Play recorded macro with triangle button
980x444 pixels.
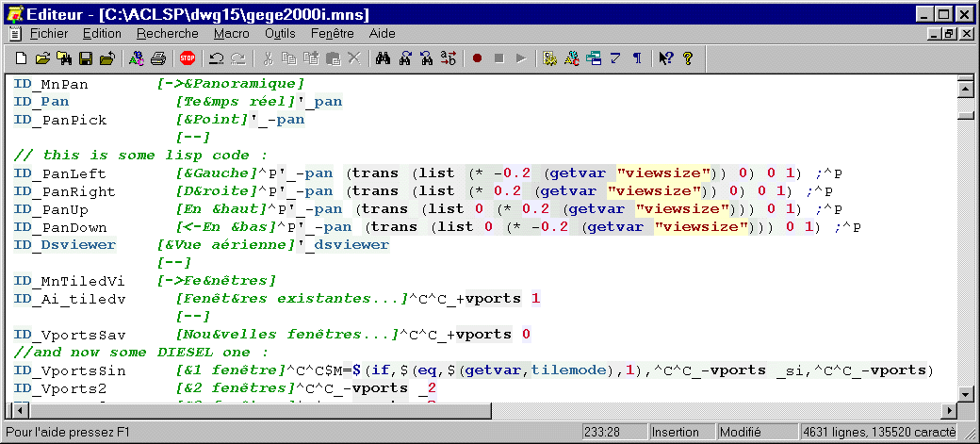(x=520, y=58)
